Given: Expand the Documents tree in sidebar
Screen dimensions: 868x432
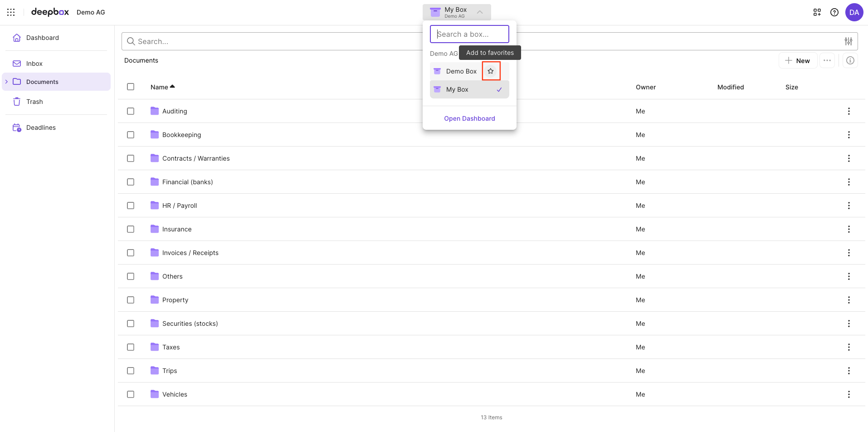Looking at the screenshot, I should (6, 82).
